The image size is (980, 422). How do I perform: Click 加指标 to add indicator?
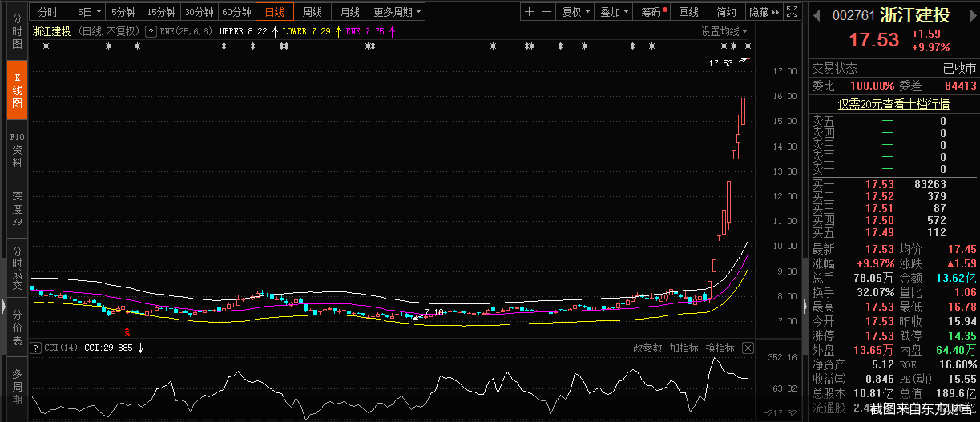684,348
